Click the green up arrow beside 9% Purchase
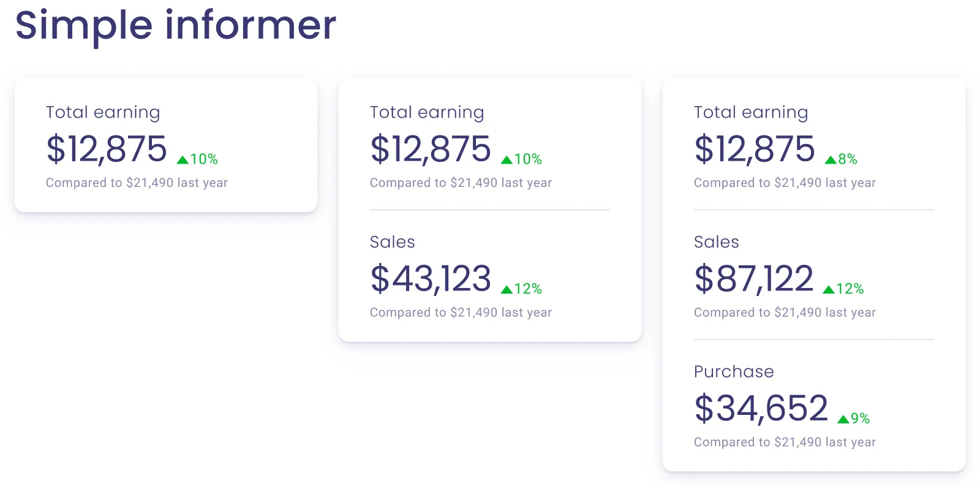 coord(843,419)
